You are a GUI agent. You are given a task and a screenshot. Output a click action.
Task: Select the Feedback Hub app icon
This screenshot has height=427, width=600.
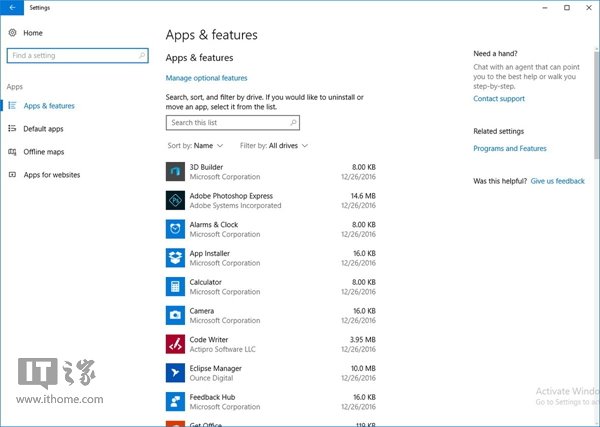coord(175,401)
